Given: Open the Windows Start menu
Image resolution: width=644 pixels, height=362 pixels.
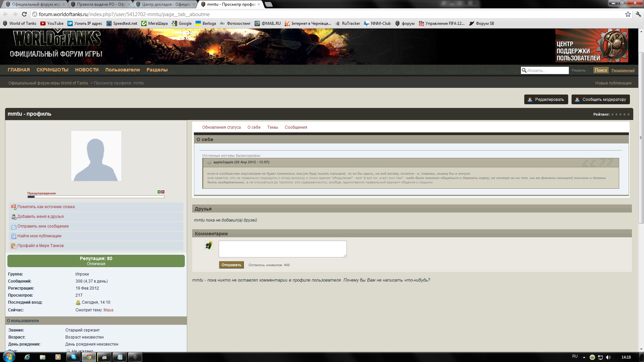Looking at the screenshot, I should pyautogui.click(x=9, y=357).
